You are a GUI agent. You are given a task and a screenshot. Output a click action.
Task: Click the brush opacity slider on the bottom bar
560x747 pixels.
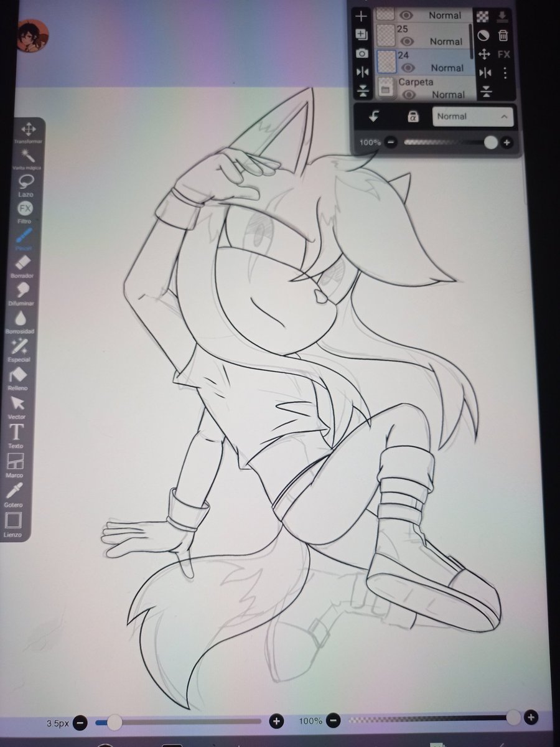pos(433,718)
